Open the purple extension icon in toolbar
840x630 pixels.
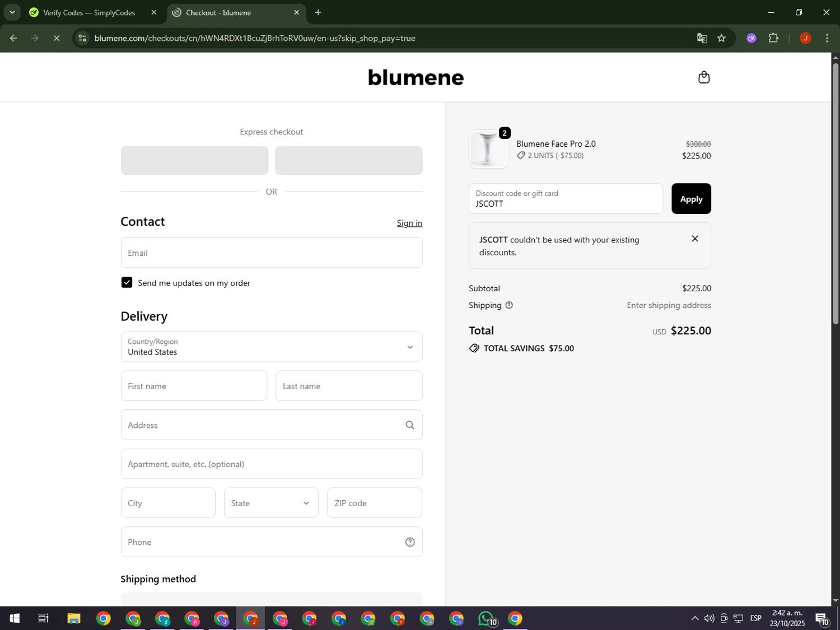752,38
